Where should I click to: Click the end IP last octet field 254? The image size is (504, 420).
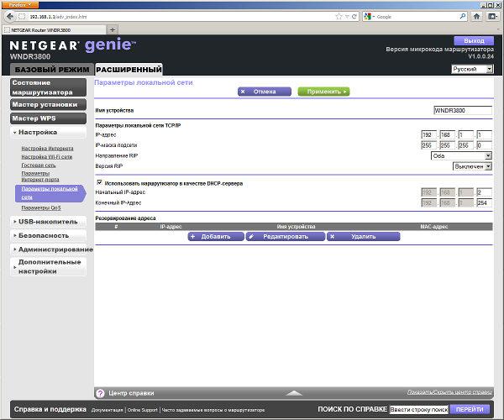(x=484, y=202)
